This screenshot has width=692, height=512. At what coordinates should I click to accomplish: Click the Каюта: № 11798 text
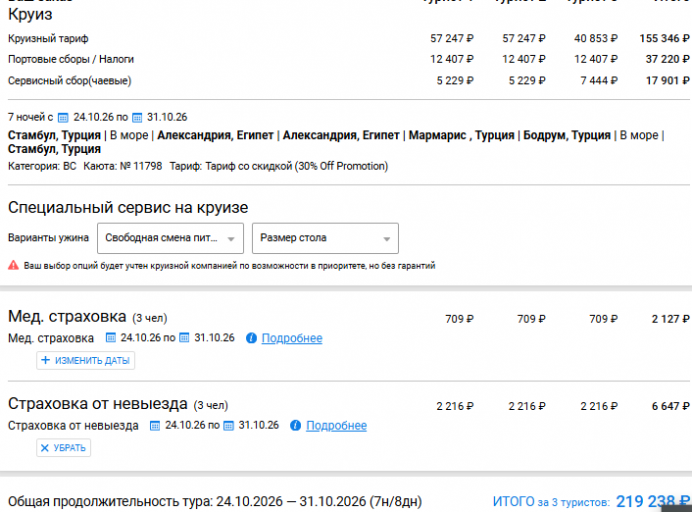pyautogui.click(x=123, y=166)
